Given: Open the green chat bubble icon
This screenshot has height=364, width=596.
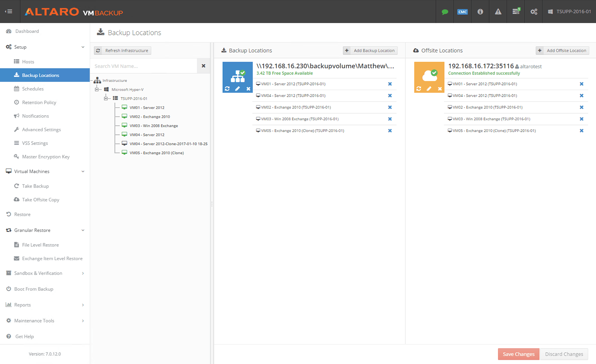Looking at the screenshot, I should 445,12.
